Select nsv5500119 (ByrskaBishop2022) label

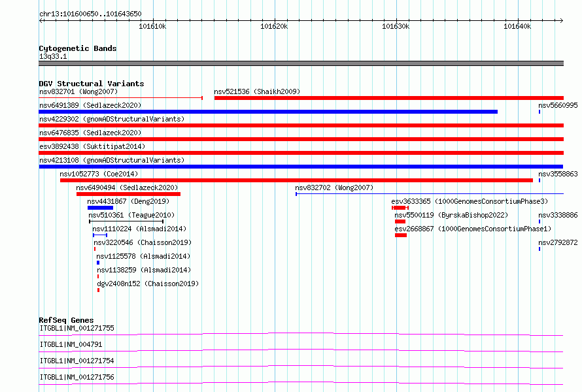pos(451,215)
